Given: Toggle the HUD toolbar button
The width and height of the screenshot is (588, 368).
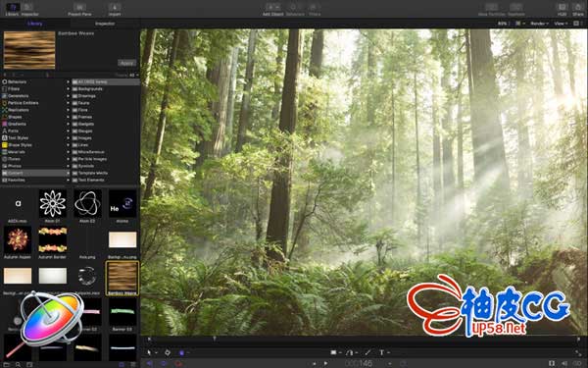Looking at the screenshot, I should tap(562, 10).
